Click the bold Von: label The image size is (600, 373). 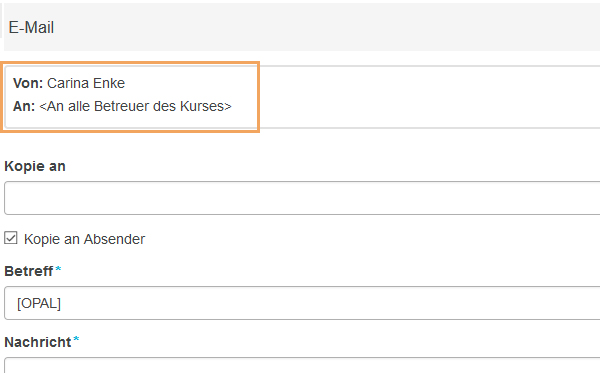pos(28,83)
